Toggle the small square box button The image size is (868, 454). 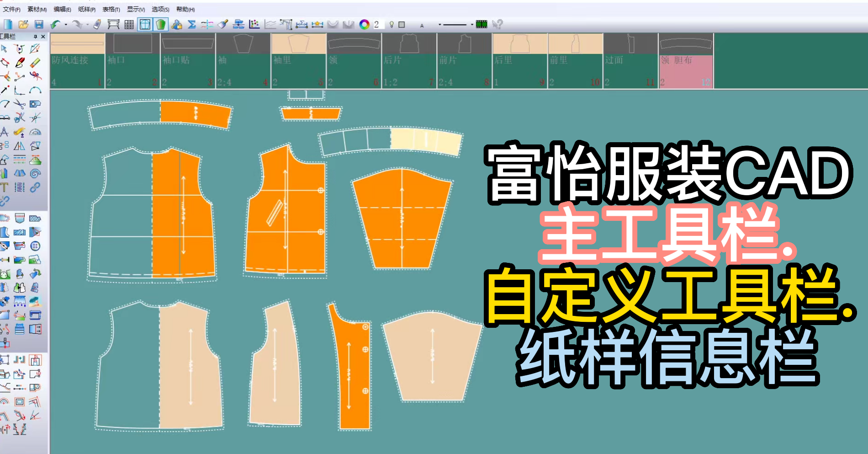point(402,24)
